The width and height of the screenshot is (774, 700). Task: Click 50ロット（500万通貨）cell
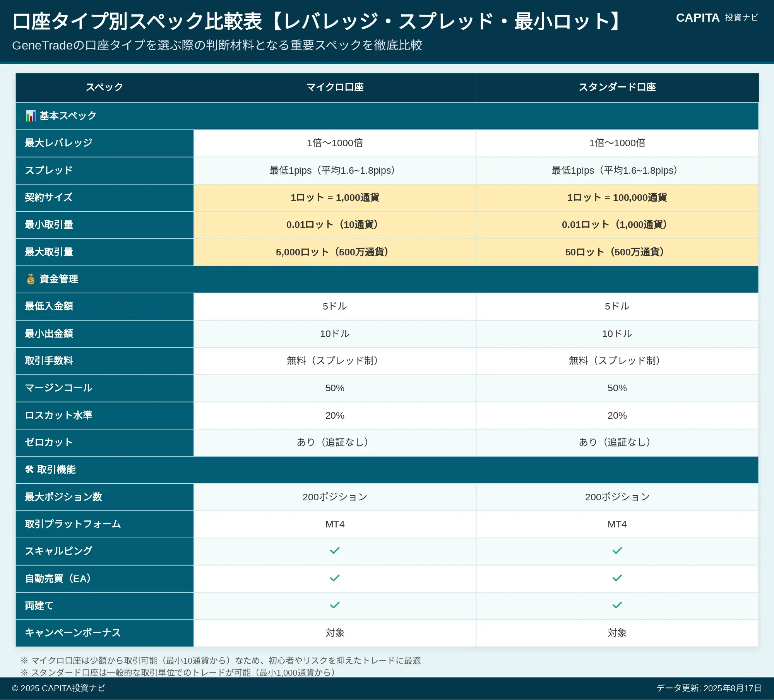coord(617,252)
